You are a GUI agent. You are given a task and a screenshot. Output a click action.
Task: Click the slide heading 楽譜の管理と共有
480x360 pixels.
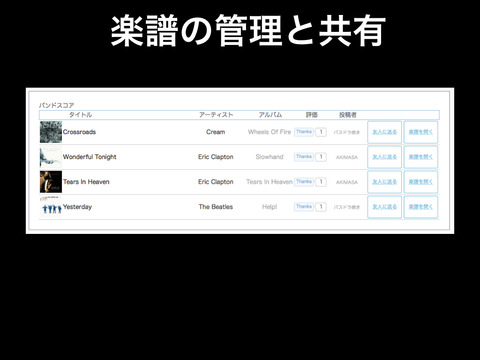click(248, 31)
